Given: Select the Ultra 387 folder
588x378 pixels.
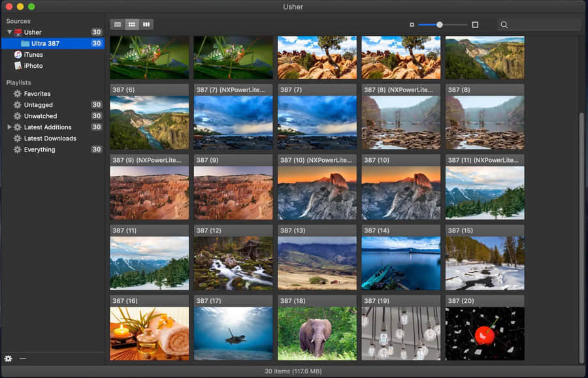Looking at the screenshot, I should pyautogui.click(x=45, y=44).
